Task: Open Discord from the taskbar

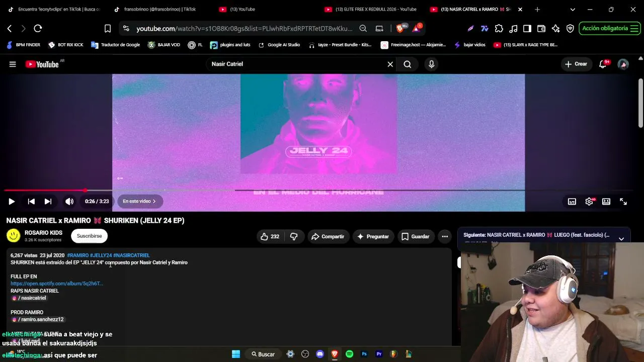Action: [x=320, y=354]
